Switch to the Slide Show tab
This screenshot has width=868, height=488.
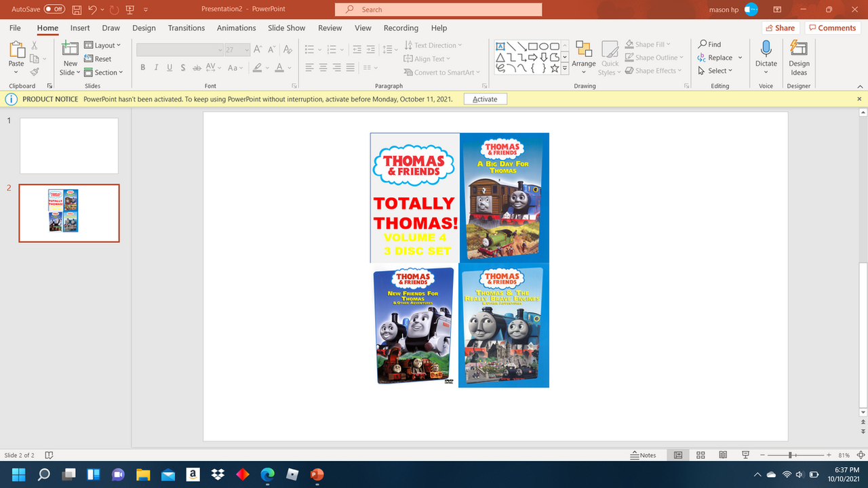click(x=286, y=28)
